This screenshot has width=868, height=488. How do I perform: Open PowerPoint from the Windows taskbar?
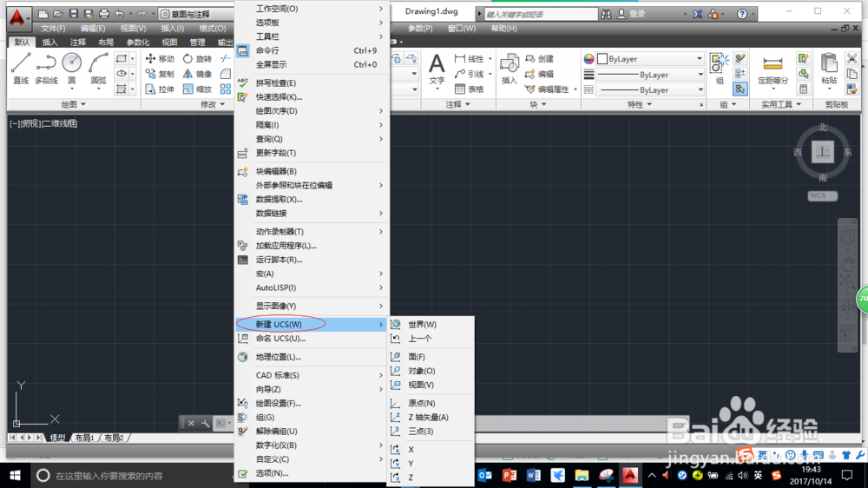(510, 475)
